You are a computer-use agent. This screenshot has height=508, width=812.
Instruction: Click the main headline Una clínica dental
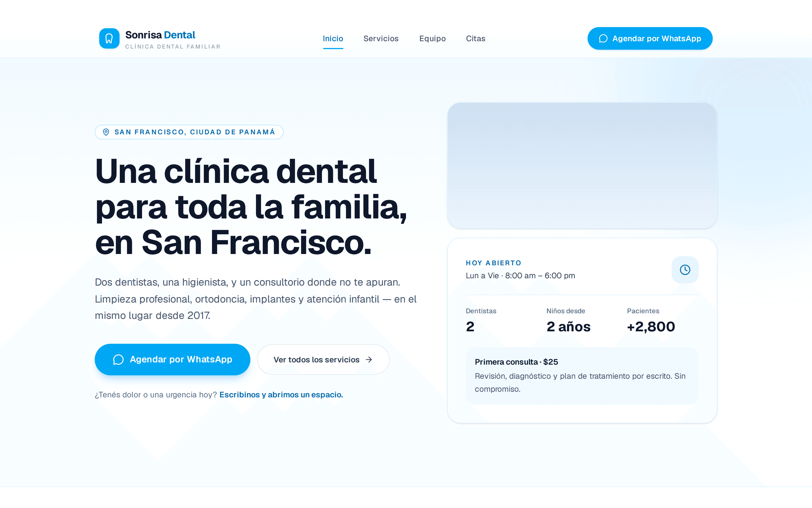coord(251,207)
